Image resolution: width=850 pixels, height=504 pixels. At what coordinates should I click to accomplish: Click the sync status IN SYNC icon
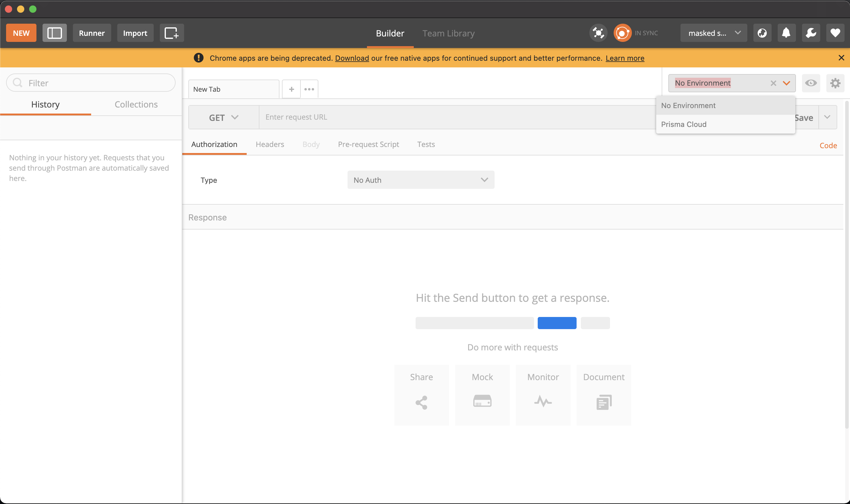(x=622, y=33)
